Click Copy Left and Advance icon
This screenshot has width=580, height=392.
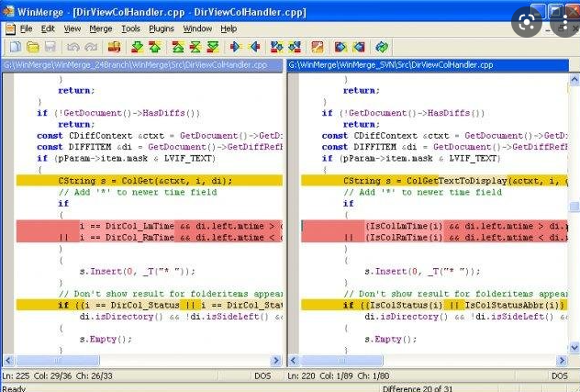point(295,47)
